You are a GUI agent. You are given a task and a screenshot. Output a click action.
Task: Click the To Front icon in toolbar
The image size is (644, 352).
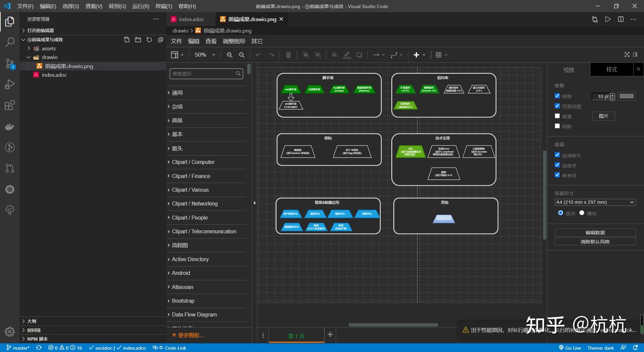pos(305,54)
